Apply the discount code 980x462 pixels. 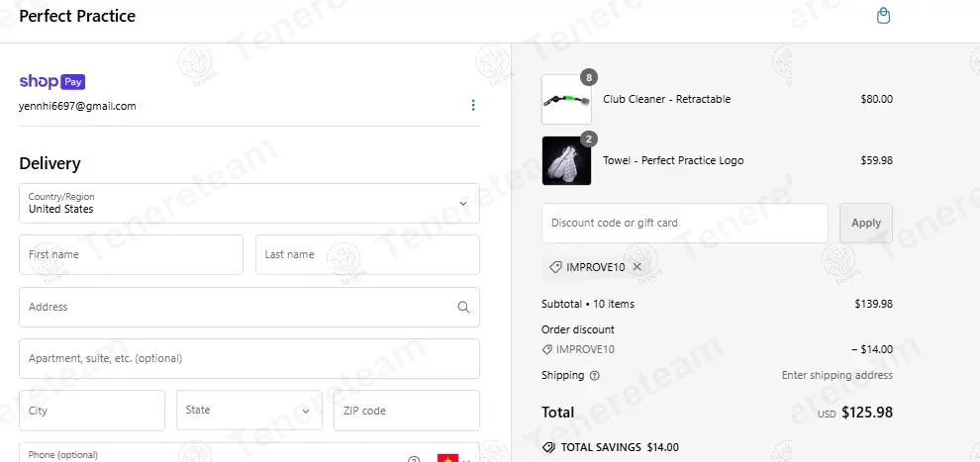tap(865, 223)
